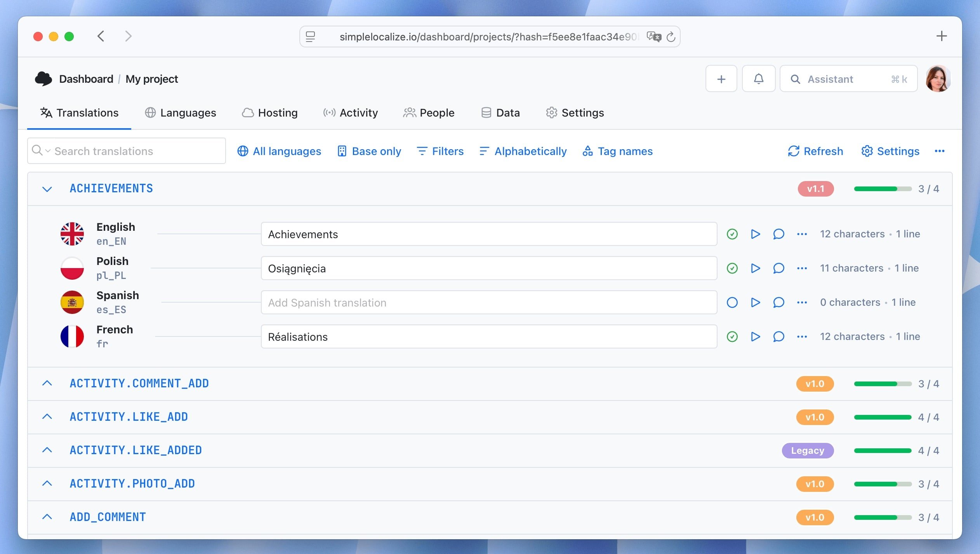This screenshot has height=554, width=980.
Task: Open the Hosting tab
Action: 270,113
